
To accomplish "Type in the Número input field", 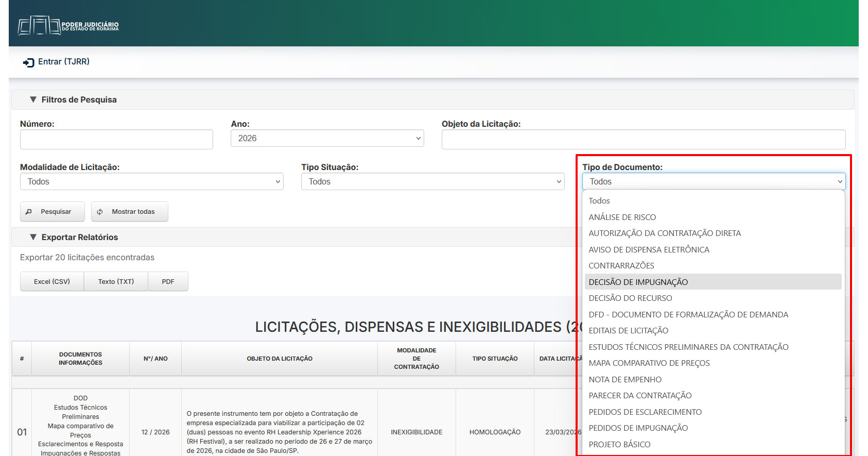I will [x=116, y=140].
